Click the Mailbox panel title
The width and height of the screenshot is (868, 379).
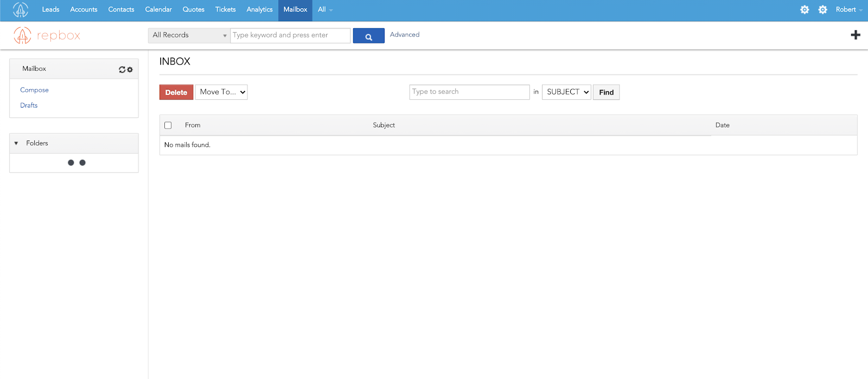[x=34, y=69]
